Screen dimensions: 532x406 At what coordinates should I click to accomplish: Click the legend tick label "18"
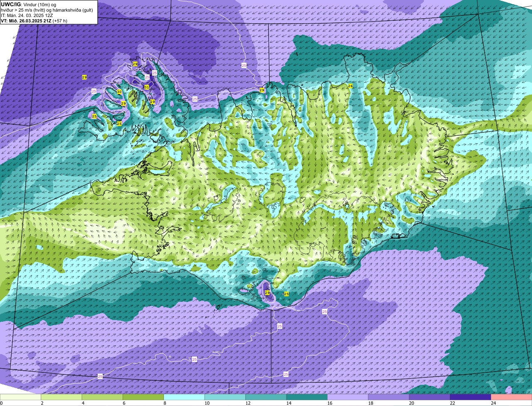click(370, 403)
